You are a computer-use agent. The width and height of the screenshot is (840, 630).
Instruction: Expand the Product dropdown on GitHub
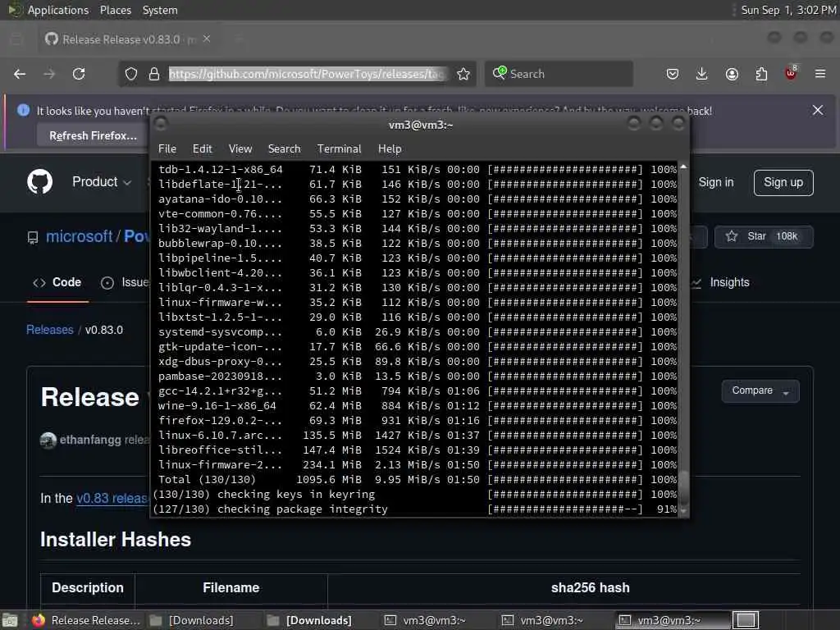point(101,182)
